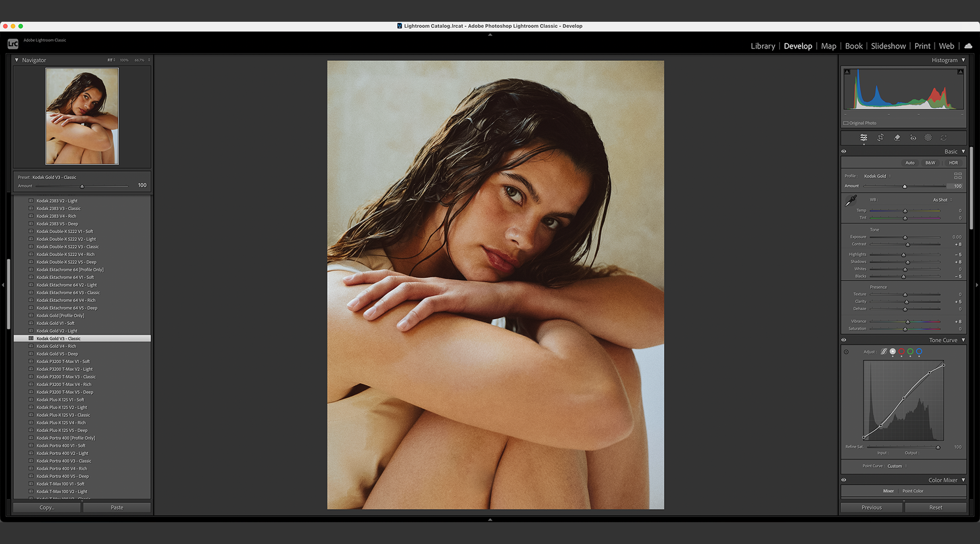Select the red channel in Tone Curve
This screenshot has height=544, width=980.
click(902, 351)
